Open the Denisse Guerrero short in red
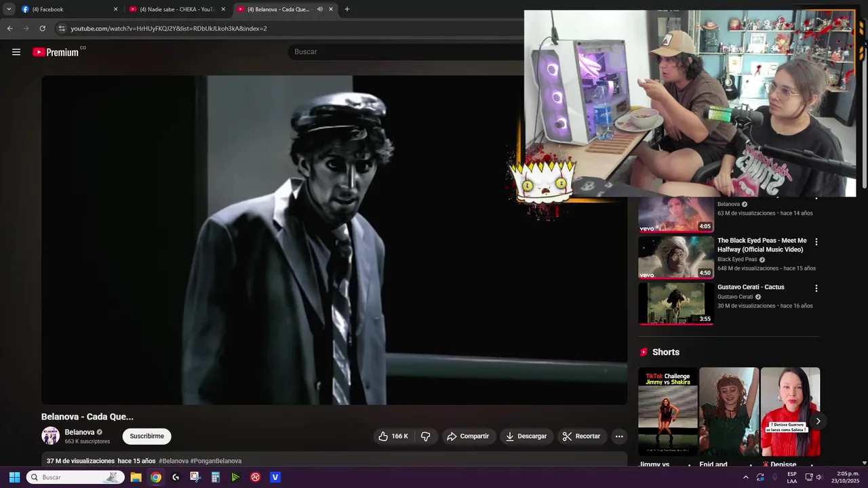Image resolution: width=868 pixels, height=488 pixels. (x=790, y=412)
